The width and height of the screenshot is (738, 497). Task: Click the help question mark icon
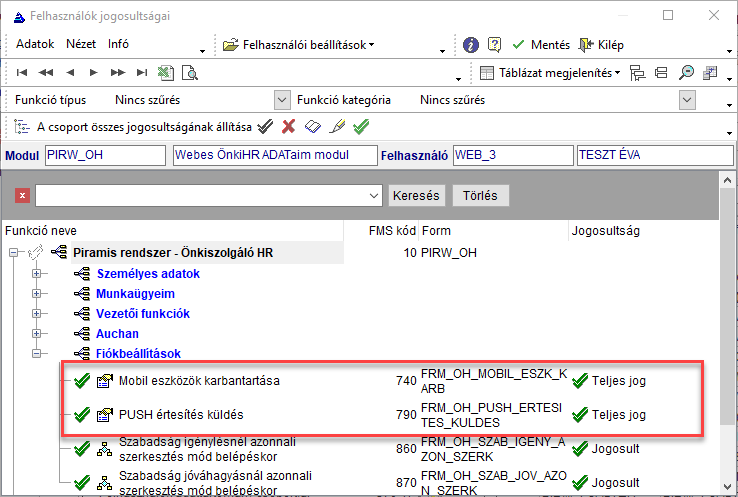coord(494,45)
